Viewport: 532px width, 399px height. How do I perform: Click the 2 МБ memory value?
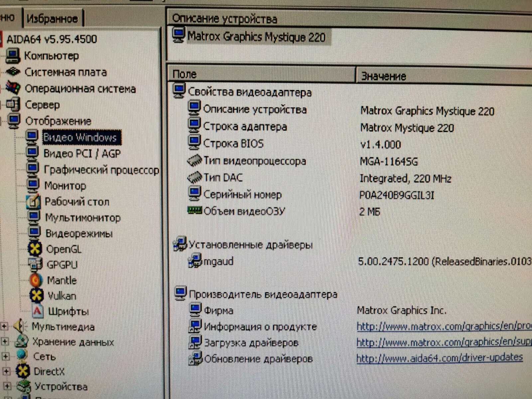[370, 211]
